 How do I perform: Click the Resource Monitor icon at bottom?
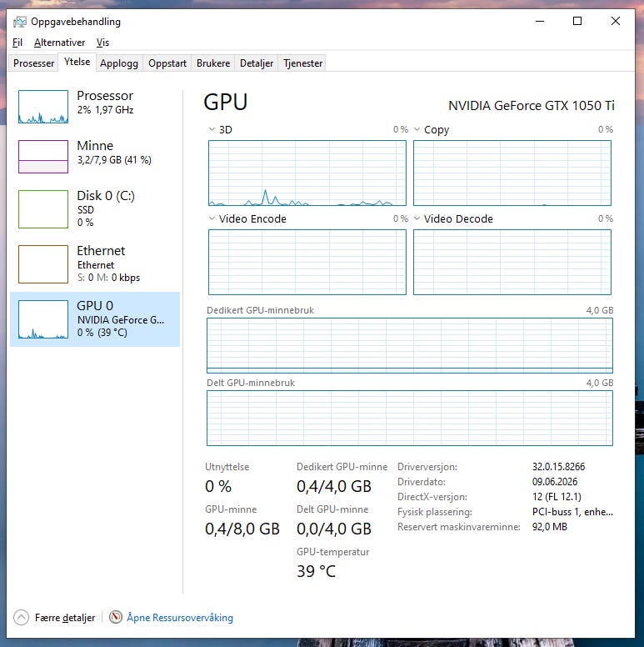pos(116,617)
